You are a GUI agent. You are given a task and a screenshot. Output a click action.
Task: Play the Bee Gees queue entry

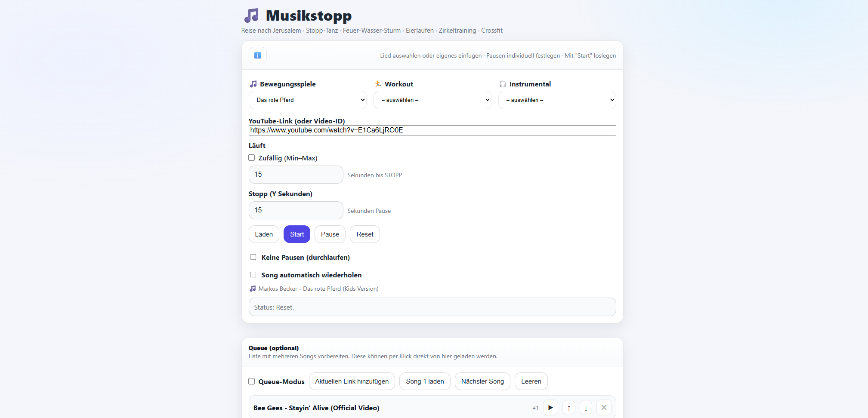[x=550, y=407]
